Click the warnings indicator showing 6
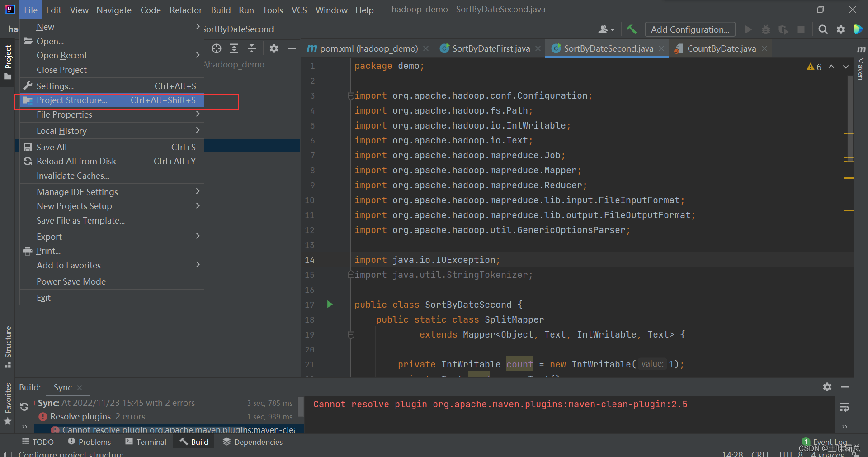Viewport: 868px width, 457px height. pos(814,67)
